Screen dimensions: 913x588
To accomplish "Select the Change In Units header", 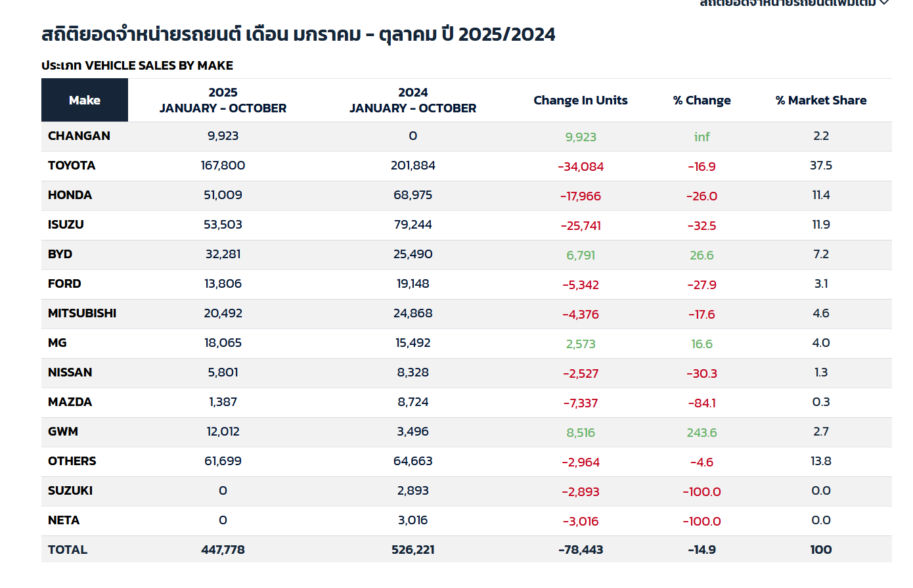I will pos(580,100).
